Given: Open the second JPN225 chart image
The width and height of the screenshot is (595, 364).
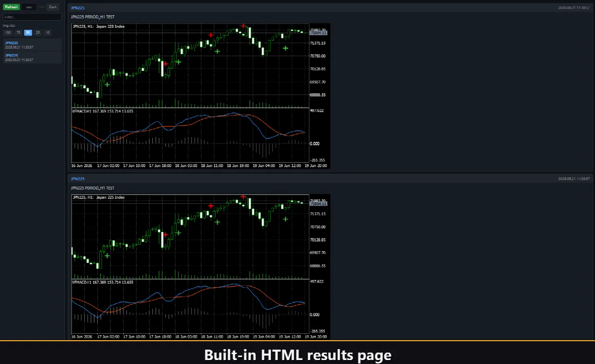Looking at the screenshot, I should point(200,267).
